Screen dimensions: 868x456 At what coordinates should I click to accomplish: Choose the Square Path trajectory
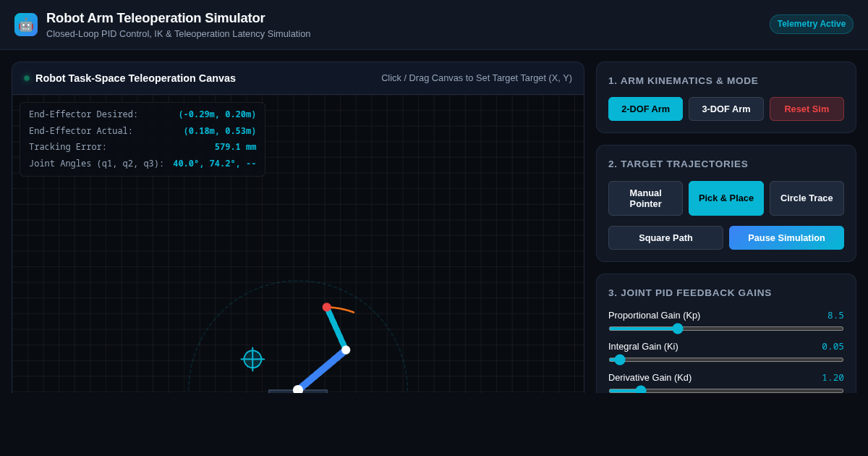tap(665, 237)
